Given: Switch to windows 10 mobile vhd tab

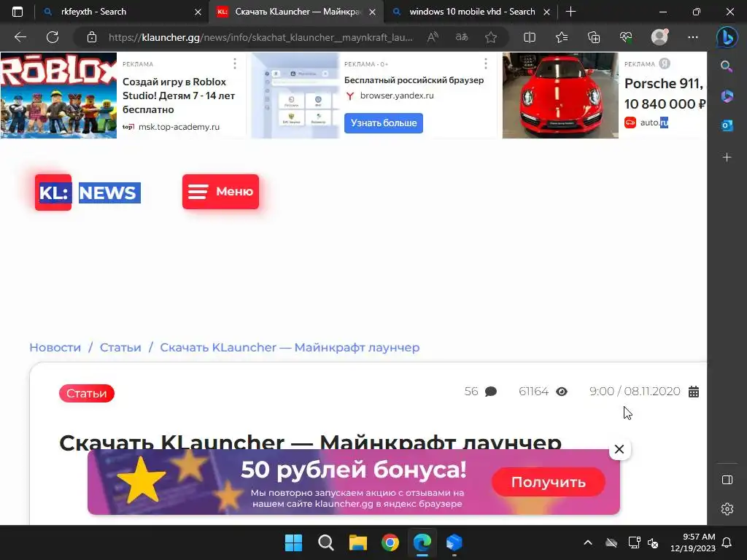Looking at the screenshot, I should [x=472, y=12].
